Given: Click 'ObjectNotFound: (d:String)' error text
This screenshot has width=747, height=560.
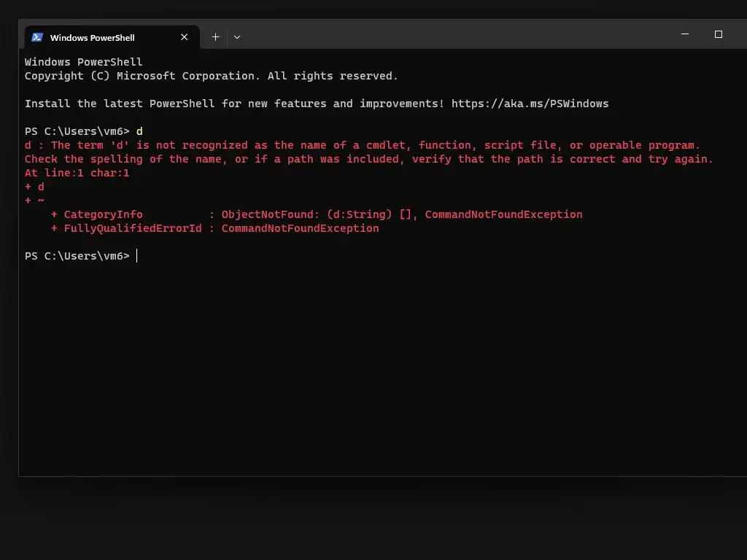Looking at the screenshot, I should point(306,215).
